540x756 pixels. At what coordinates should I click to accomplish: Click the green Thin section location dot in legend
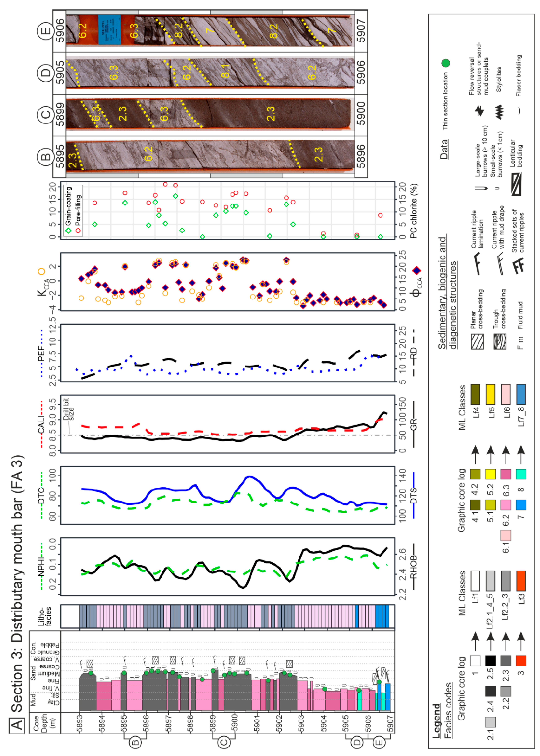point(446,63)
